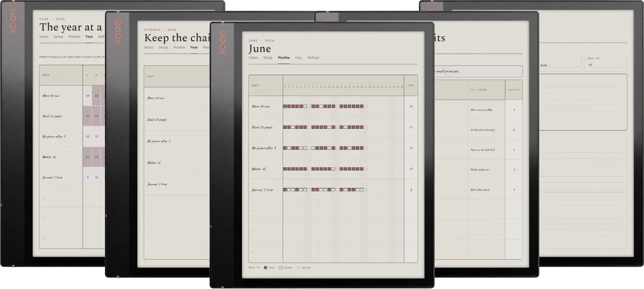Viewport: 644px width, 289px height.
Task: Click the 'rest day' legend swatch on June page
Action: click(298, 268)
